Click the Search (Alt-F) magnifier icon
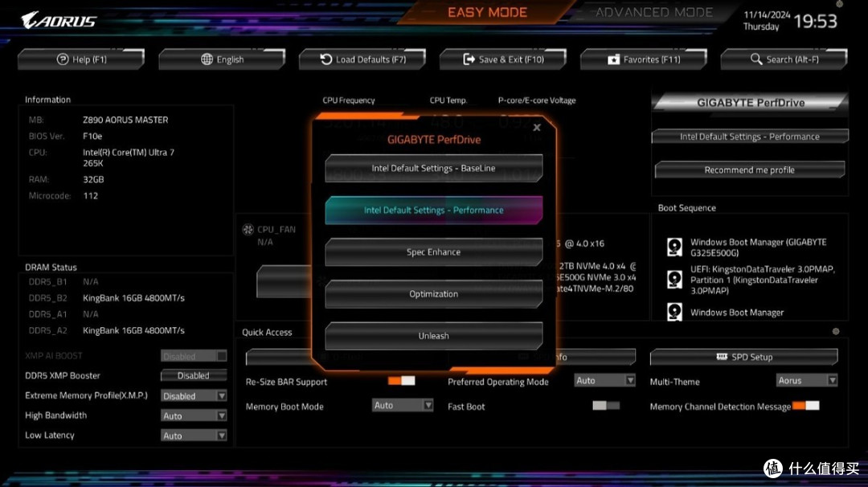Image resolution: width=868 pixels, height=487 pixels. click(x=756, y=59)
